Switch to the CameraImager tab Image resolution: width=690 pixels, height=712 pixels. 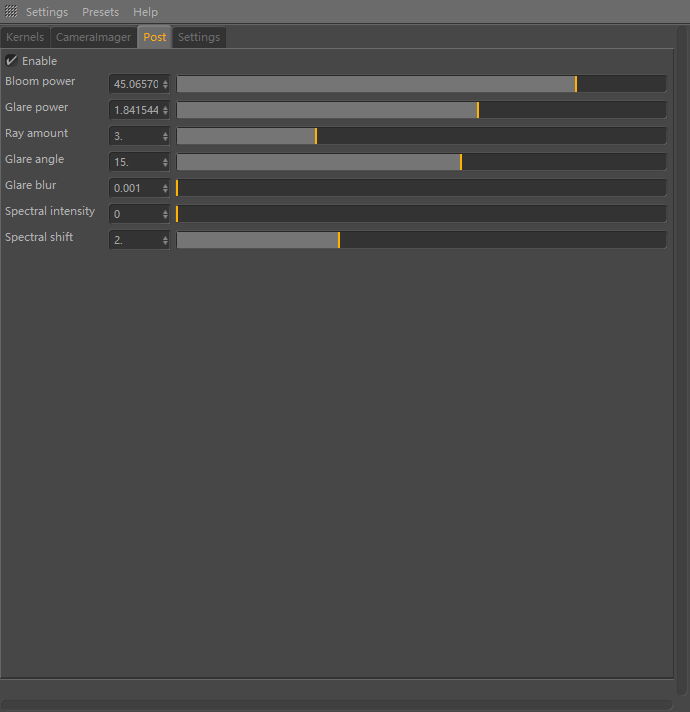coord(94,37)
